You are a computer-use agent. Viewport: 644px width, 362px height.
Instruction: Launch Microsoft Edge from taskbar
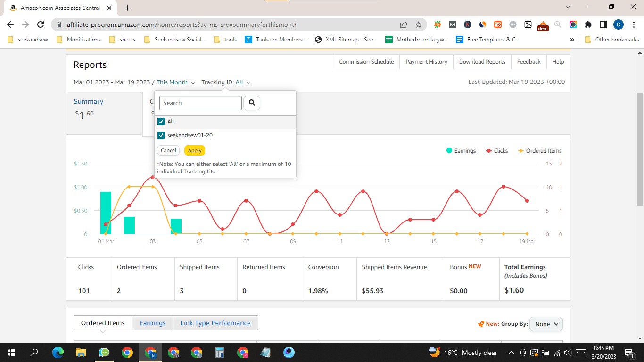[x=58, y=353]
